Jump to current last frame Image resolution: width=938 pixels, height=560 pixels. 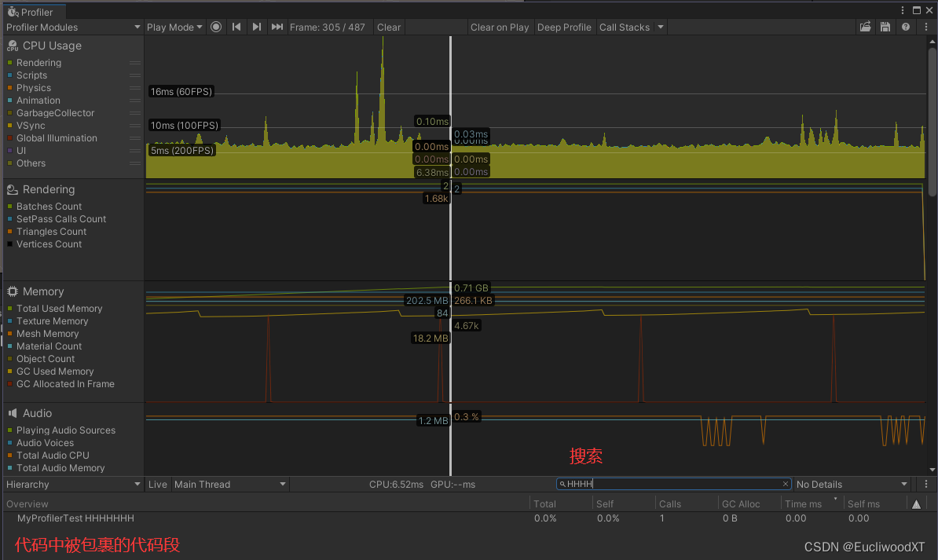point(277,27)
